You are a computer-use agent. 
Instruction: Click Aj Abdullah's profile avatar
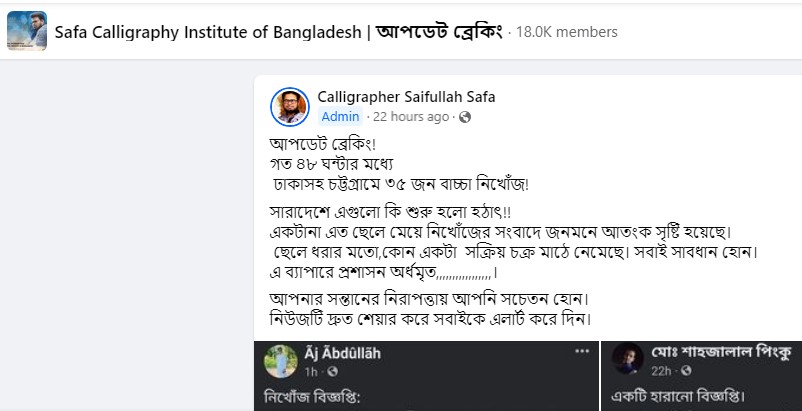tap(281, 361)
